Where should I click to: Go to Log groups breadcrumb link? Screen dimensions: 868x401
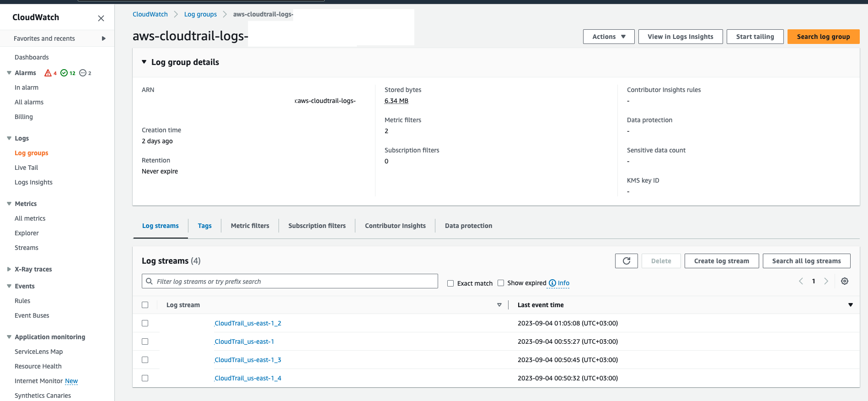pyautogui.click(x=200, y=14)
